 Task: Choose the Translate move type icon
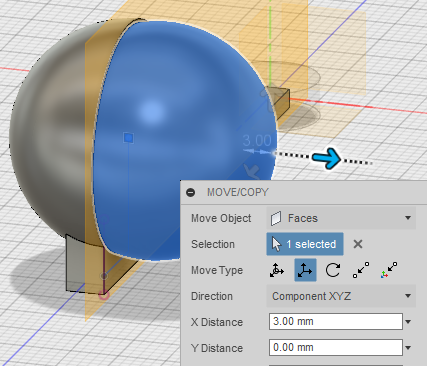[x=305, y=270]
